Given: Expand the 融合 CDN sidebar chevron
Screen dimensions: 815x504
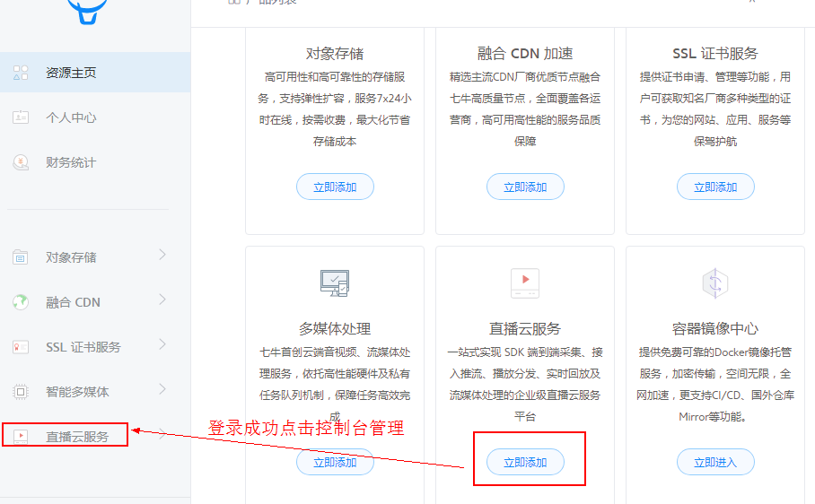Looking at the screenshot, I should tap(162, 300).
